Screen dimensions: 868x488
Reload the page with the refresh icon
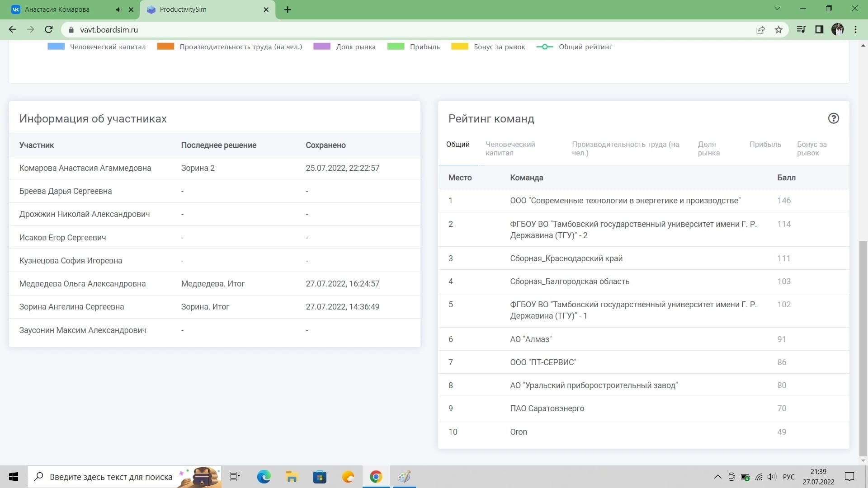pyautogui.click(x=49, y=30)
